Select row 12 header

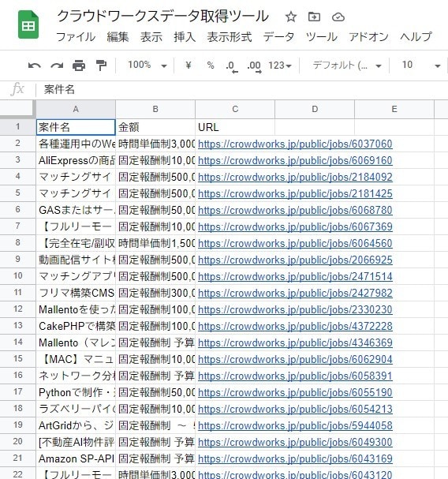click(17, 309)
